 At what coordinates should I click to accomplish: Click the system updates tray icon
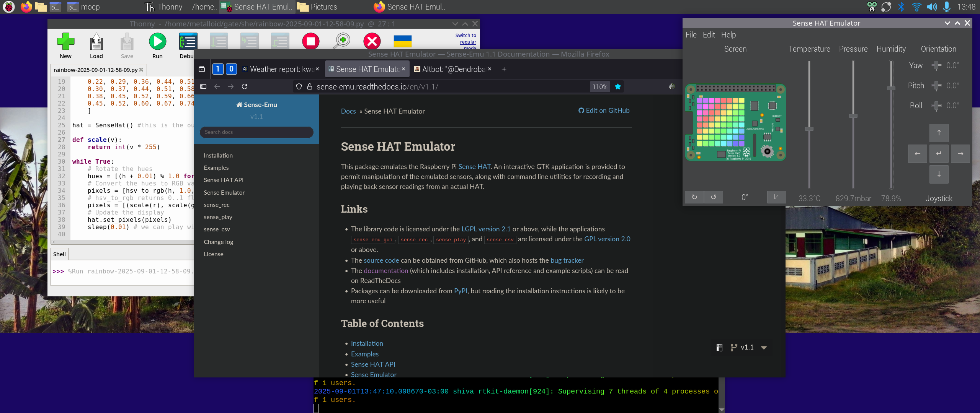coord(886,7)
